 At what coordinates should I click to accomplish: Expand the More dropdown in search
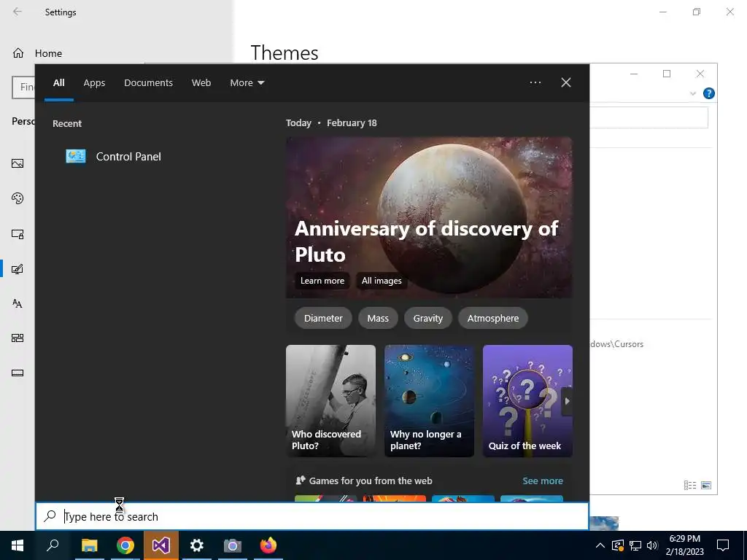[247, 83]
